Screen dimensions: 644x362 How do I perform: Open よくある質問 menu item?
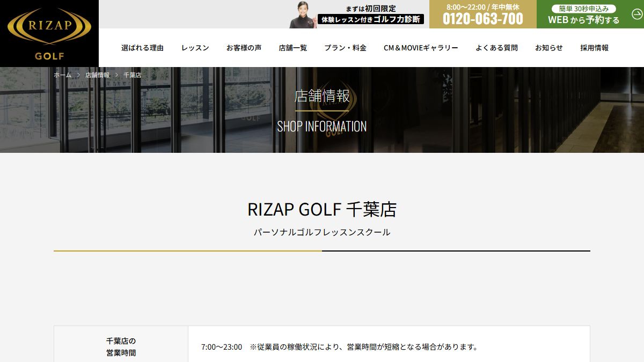click(x=496, y=48)
